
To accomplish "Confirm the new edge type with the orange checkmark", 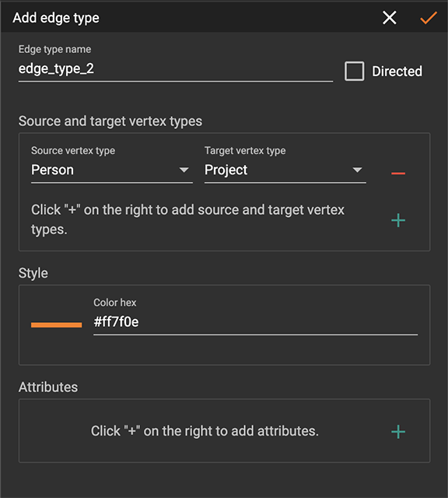I will coord(429,18).
